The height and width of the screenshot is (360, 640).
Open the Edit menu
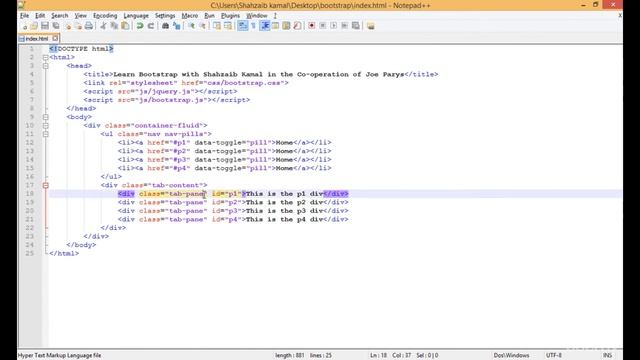(40, 16)
